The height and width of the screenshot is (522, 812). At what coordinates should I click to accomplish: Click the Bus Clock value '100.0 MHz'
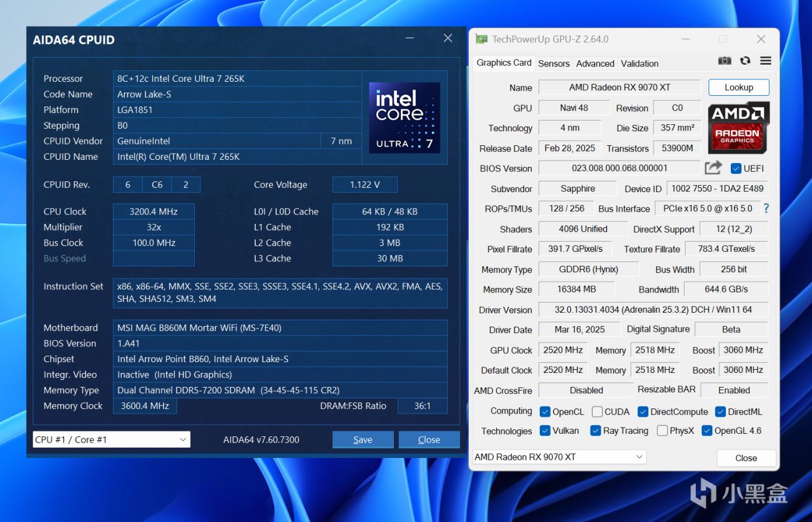tap(154, 242)
